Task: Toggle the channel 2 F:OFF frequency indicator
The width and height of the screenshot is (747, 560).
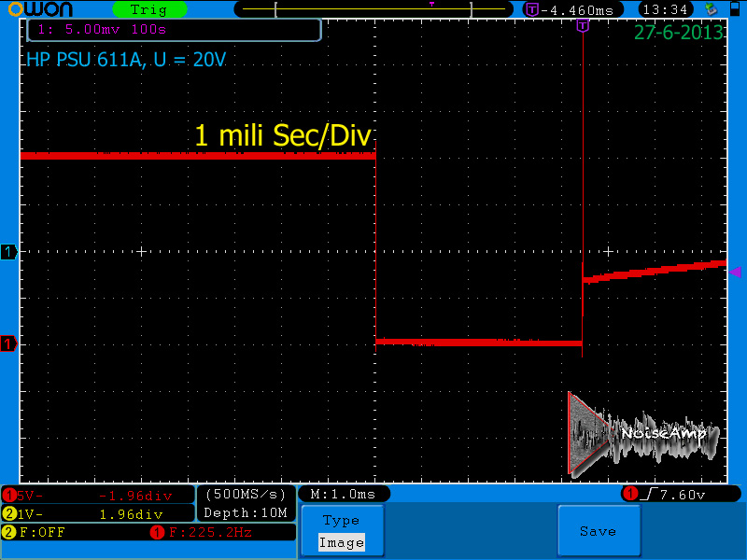Action: pyautogui.click(x=34, y=532)
